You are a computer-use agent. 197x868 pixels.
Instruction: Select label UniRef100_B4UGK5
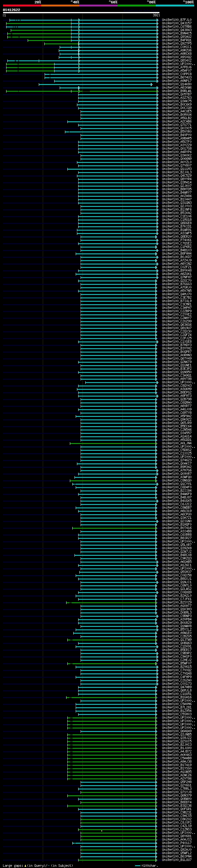tap(176, 501)
